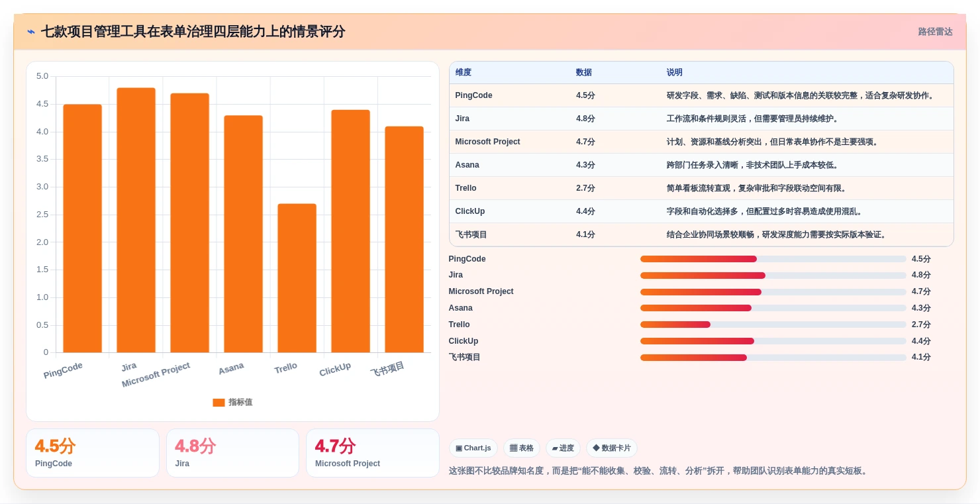Viewport: 980px width, 504px height.
Task: Select the 表格 chip
Action: 522,448
